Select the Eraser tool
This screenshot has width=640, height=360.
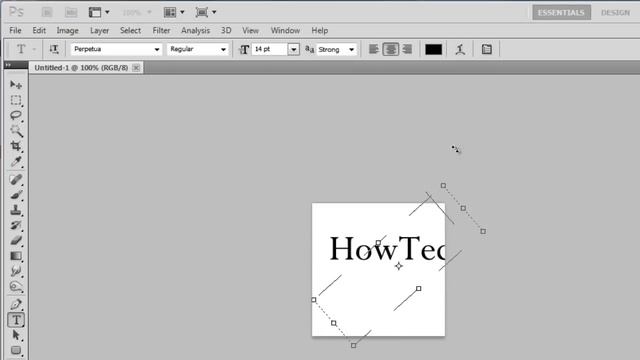click(x=16, y=240)
